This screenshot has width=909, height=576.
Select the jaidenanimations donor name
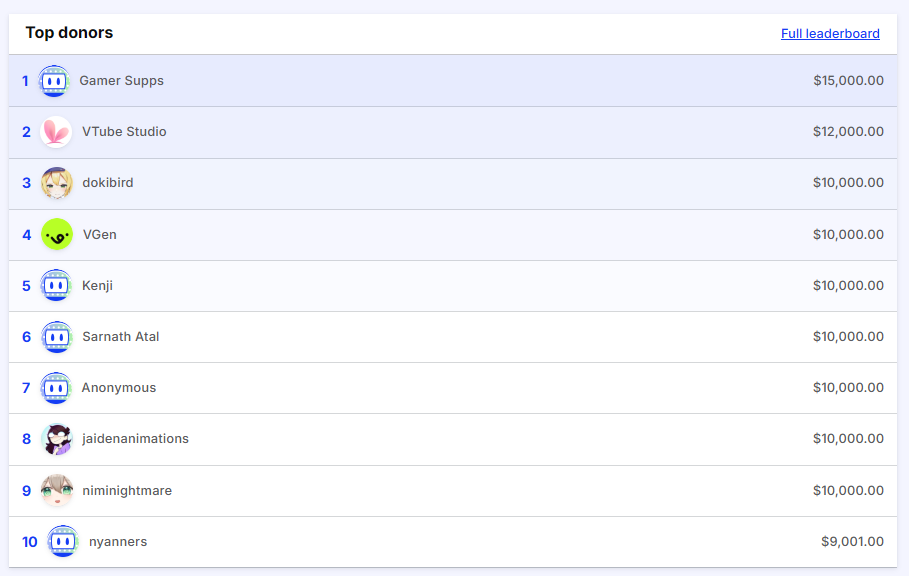tap(136, 439)
